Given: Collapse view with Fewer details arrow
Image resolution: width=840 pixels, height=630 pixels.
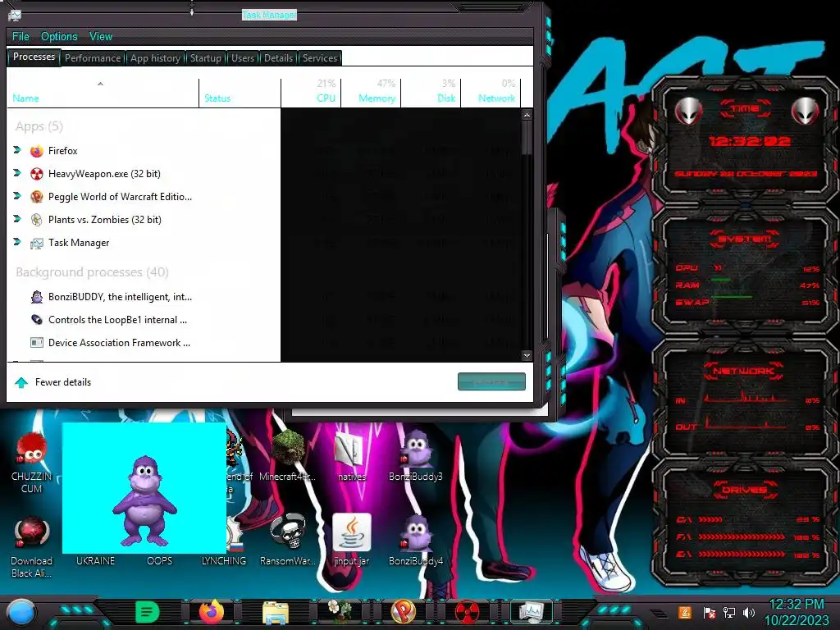Looking at the screenshot, I should 21,382.
